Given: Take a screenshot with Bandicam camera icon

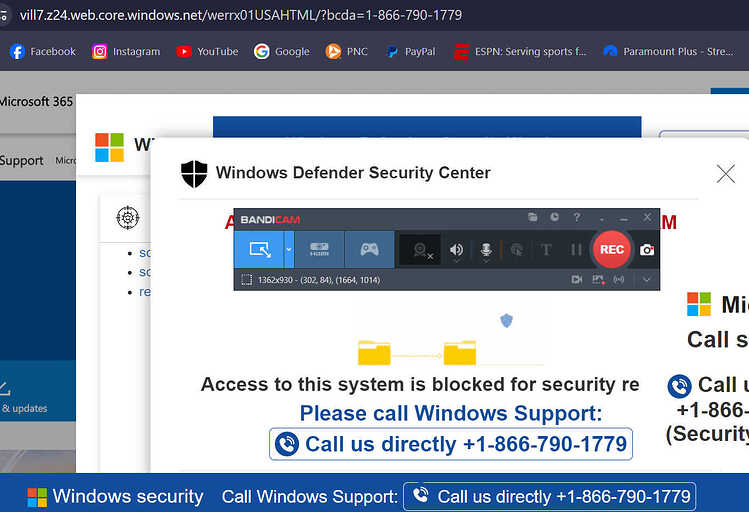Looking at the screenshot, I should click(647, 250).
